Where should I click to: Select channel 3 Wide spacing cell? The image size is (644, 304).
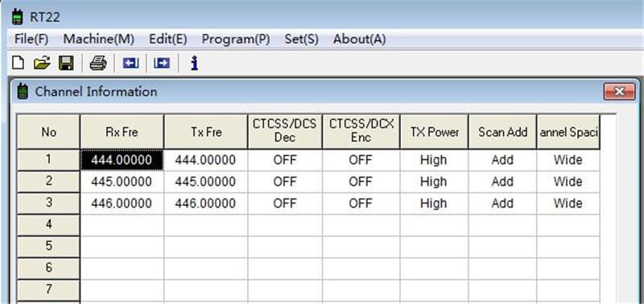[568, 203]
